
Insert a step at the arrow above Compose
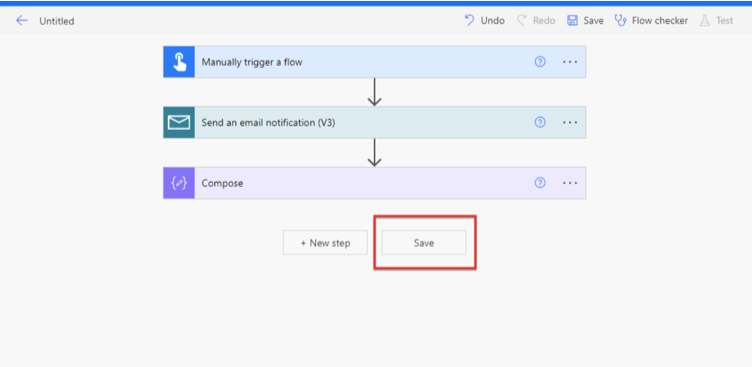click(374, 153)
